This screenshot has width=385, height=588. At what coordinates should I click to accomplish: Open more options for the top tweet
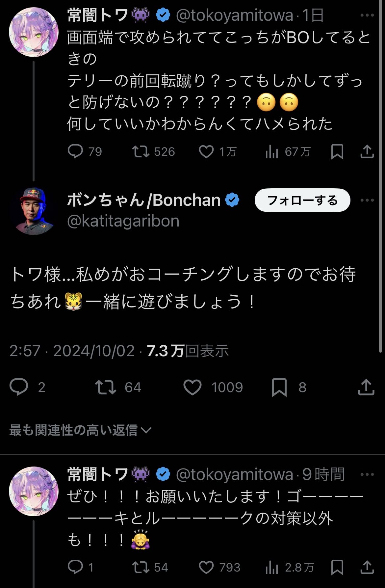pos(367,15)
